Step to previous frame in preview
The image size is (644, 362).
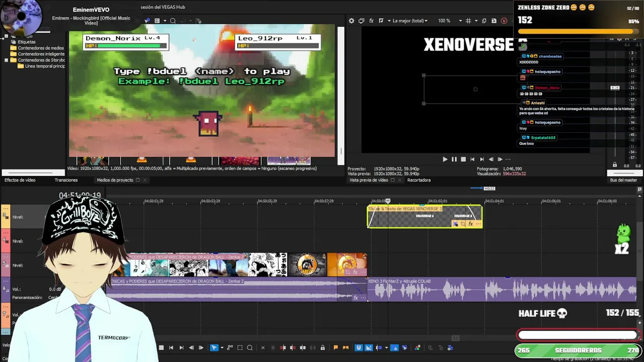point(491,159)
